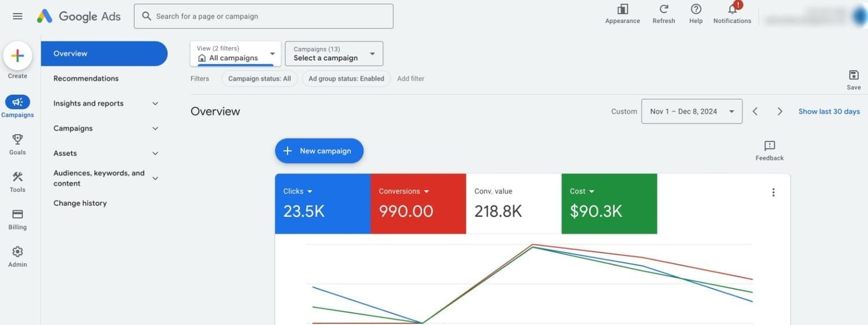Open Change history page
Viewport: 868px width, 325px height.
tap(80, 203)
